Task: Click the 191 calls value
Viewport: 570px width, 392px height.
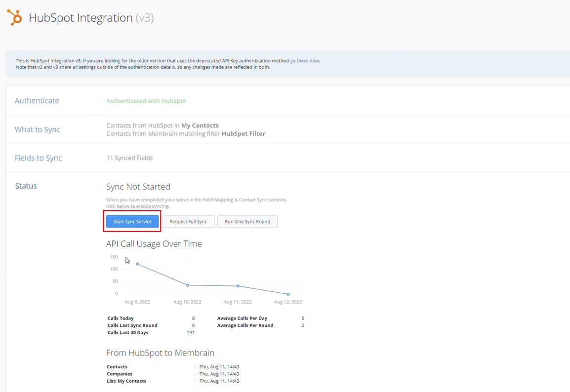Action: [x=191, y=332]
